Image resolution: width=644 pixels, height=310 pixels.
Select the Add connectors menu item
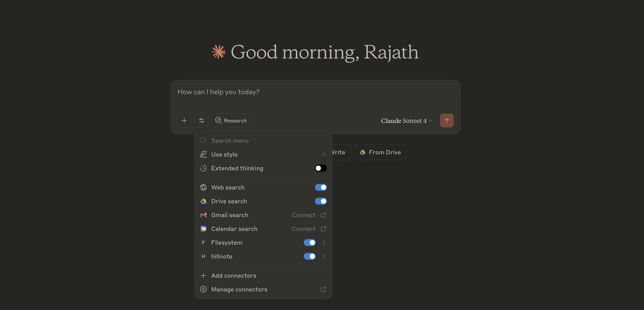(234, 276)
